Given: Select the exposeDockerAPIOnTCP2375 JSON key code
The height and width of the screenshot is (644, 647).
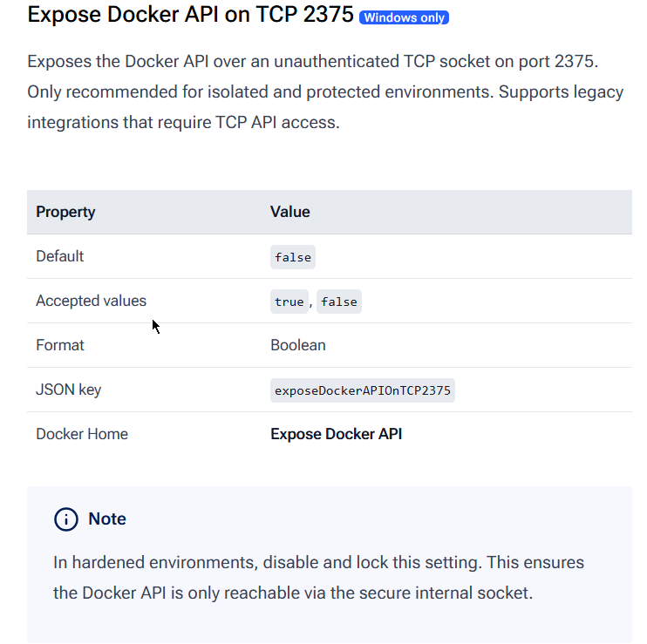Looking at the screenshot, I should [x=362, y=390].
